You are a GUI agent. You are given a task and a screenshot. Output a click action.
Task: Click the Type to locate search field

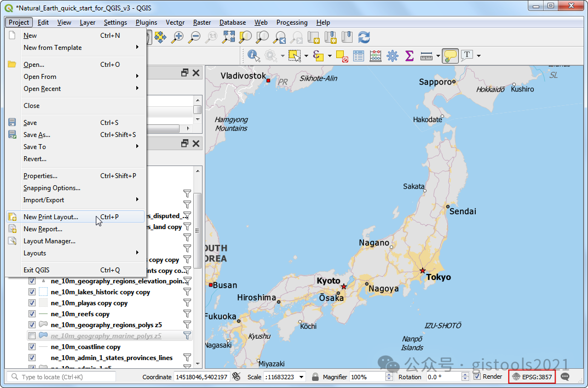62,376
